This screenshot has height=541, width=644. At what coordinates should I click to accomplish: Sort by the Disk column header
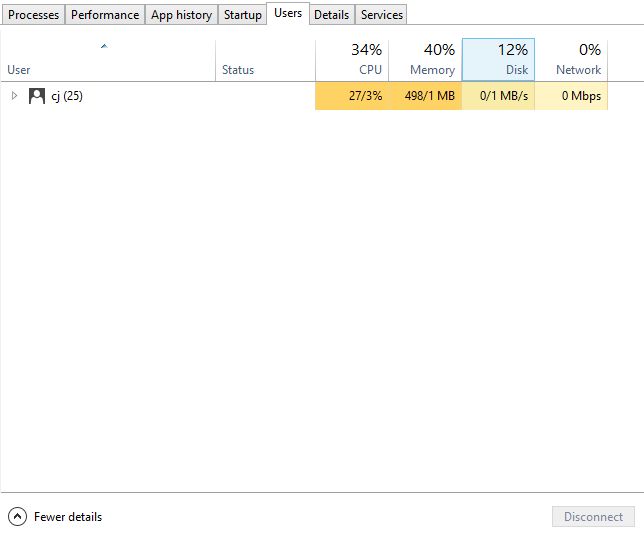point(498,60)
